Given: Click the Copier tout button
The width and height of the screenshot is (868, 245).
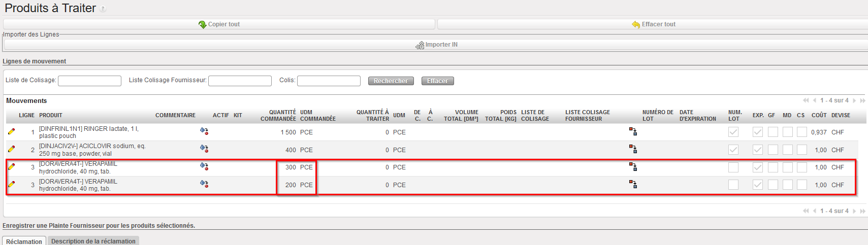Looking at the screenshot, I should (219, 24).
